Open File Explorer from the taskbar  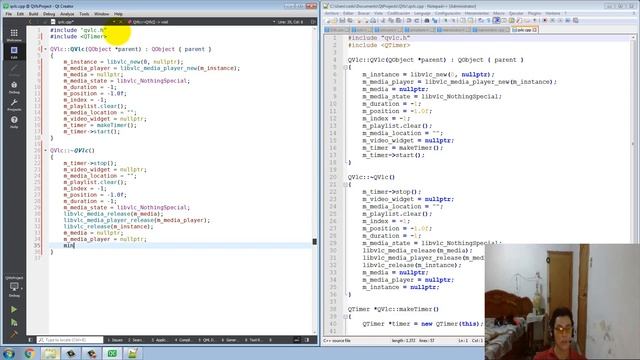pyautogui.click(x=50, y=353)
